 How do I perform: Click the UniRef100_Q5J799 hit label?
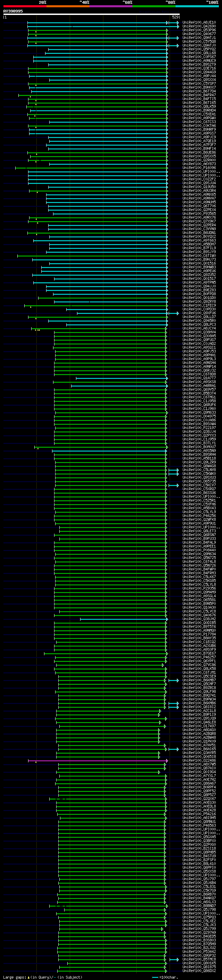click(199, 929)
